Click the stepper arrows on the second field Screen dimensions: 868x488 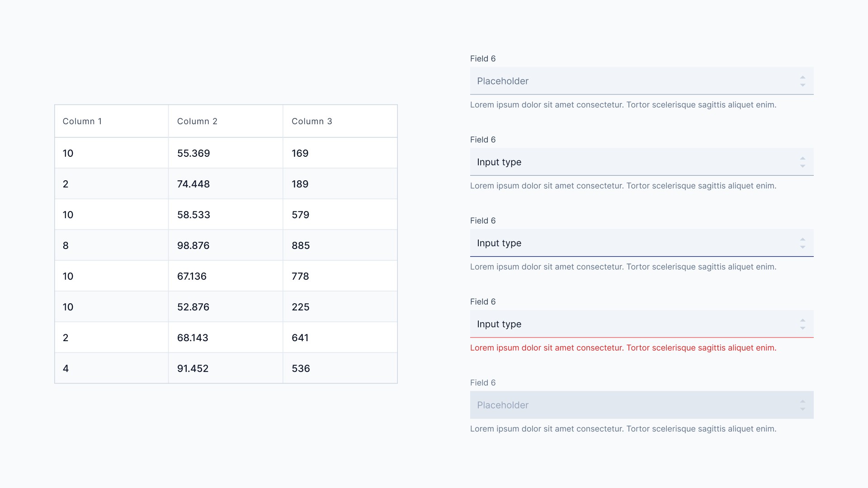[802, 162]
